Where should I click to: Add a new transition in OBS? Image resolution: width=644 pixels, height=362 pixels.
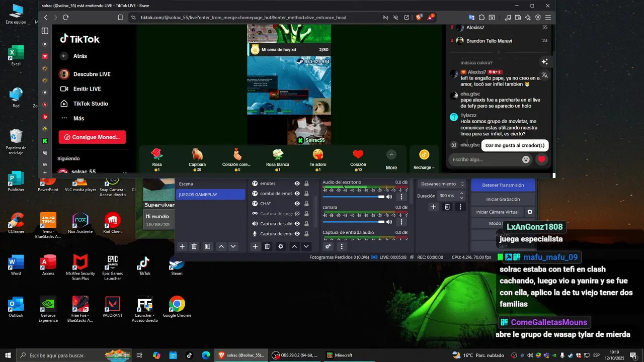click(434, 207)
